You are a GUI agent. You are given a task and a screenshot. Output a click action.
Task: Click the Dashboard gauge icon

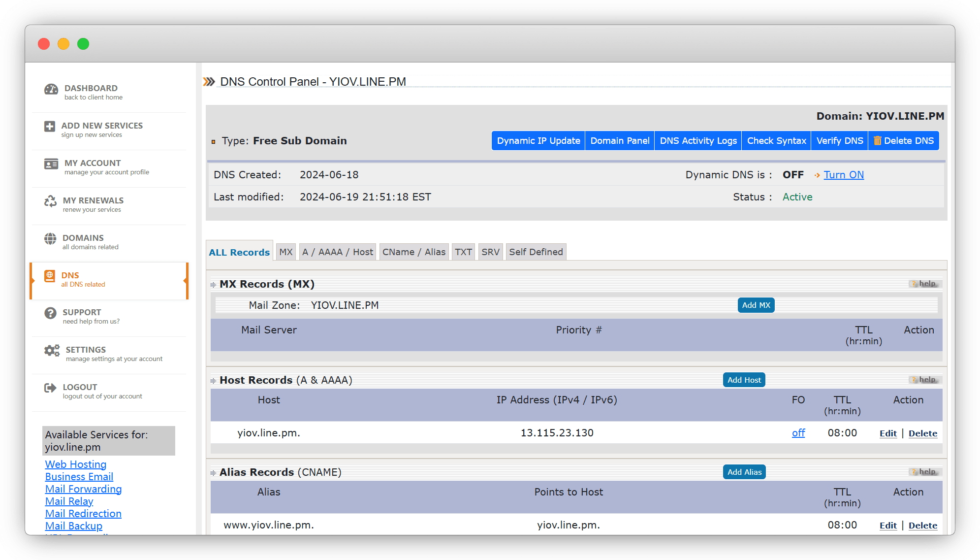[x=51, y=89]
